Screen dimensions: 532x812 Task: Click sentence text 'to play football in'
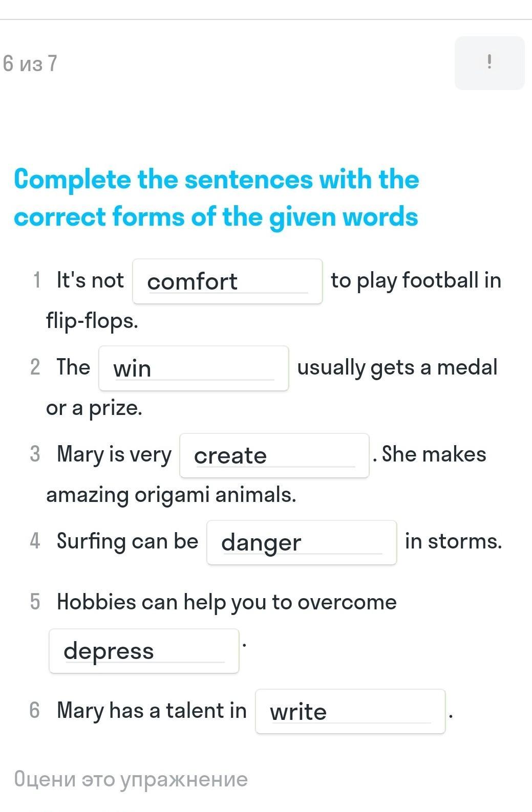[416, 280]
